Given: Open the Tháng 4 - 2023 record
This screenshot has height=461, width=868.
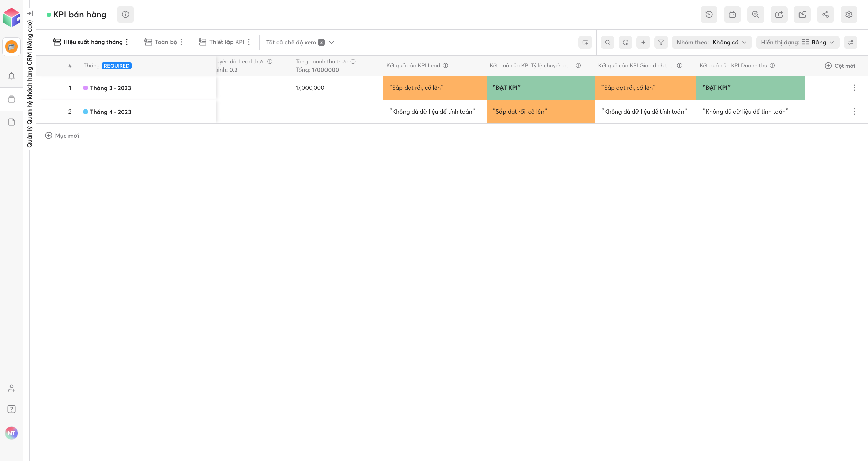Looking at the screenshot, I should pos(111,112).
